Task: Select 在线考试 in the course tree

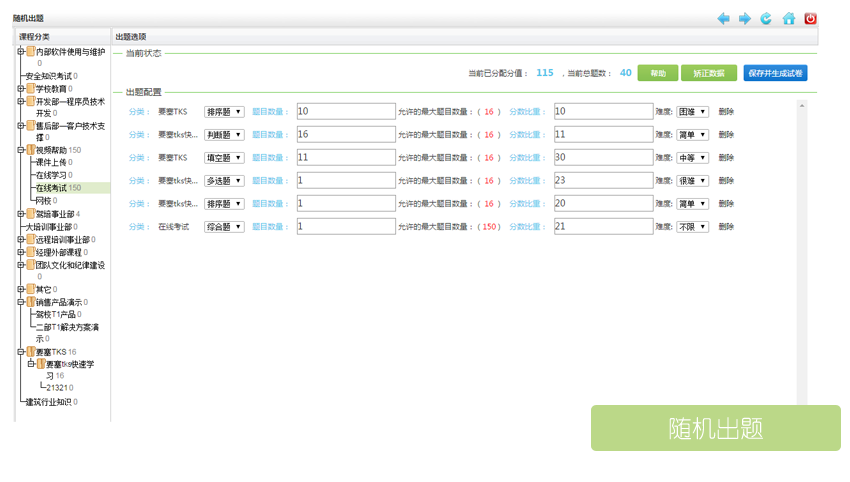Action: coord(51,188)
